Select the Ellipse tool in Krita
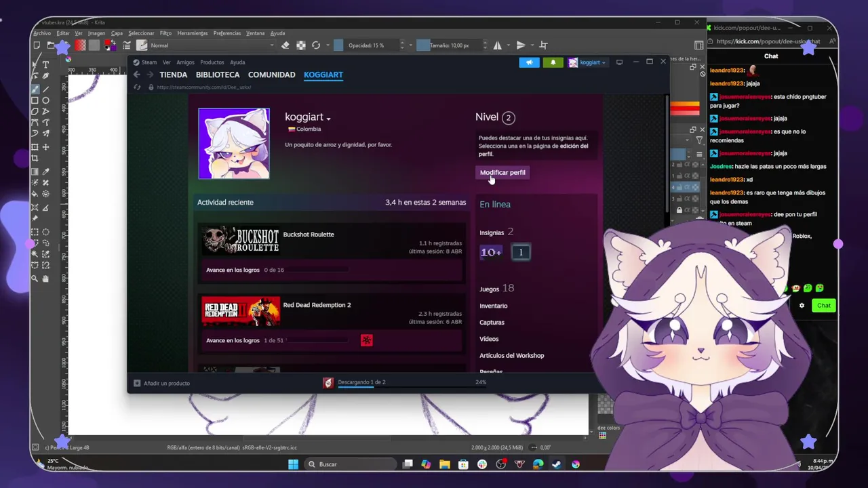This screenshot has width=868, height=488. [46, 100]
